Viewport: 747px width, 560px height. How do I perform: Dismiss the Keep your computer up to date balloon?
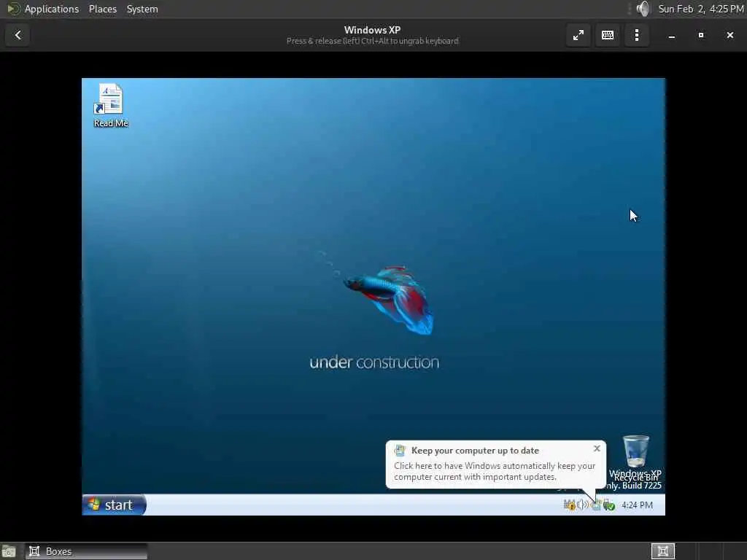click(x=597, y=448)
